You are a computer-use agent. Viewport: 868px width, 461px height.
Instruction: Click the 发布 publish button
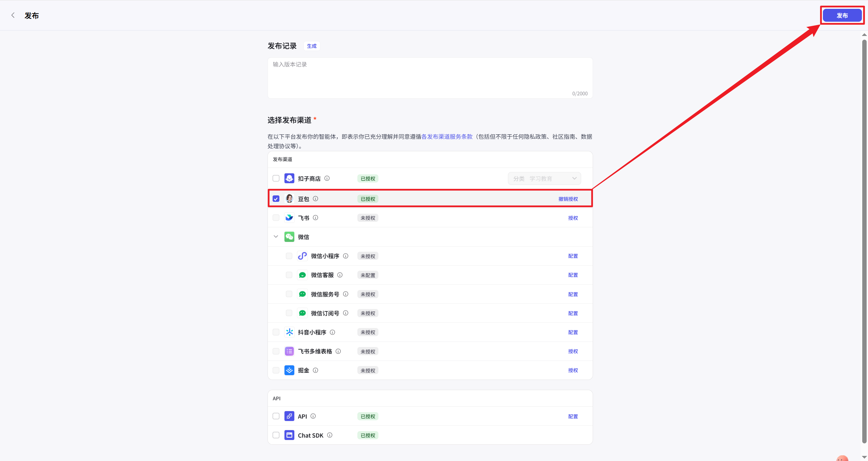tap(842, 15)
